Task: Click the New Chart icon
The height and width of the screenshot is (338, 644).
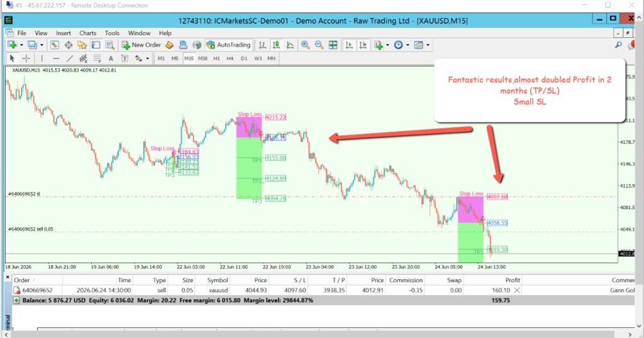Action: tap(12, 45)
